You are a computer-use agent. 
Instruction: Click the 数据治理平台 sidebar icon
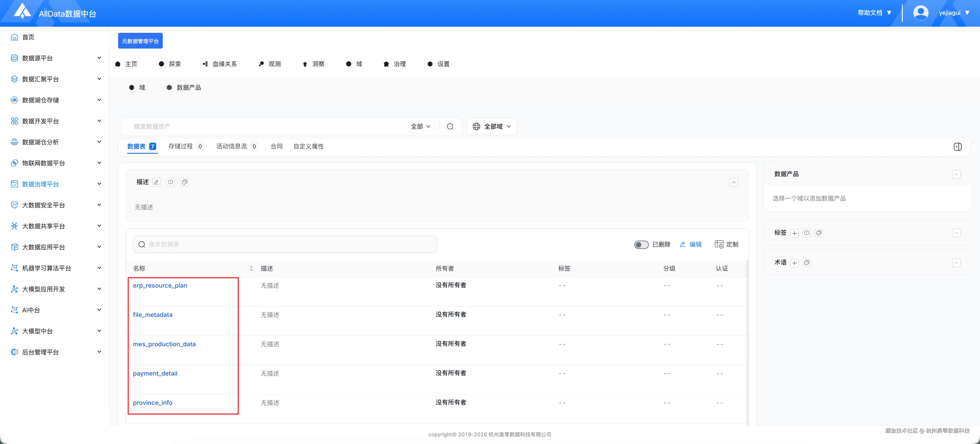point(14,184)
